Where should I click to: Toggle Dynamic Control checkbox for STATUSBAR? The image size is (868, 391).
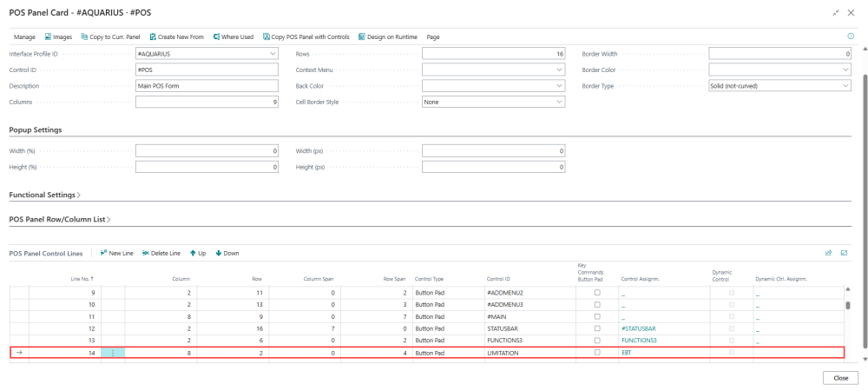(731, 328)
